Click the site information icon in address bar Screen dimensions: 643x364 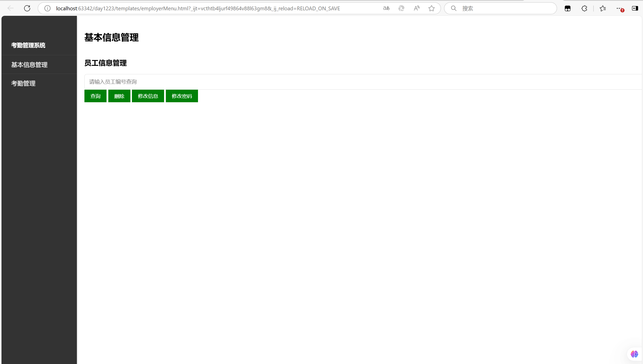click(x=47, y=8)
